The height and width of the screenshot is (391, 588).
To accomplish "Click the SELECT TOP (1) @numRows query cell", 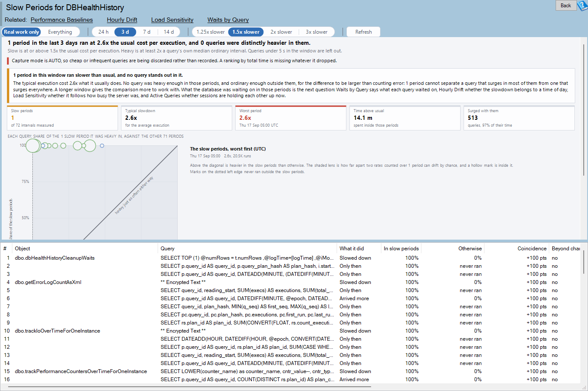I will (247, 258).
